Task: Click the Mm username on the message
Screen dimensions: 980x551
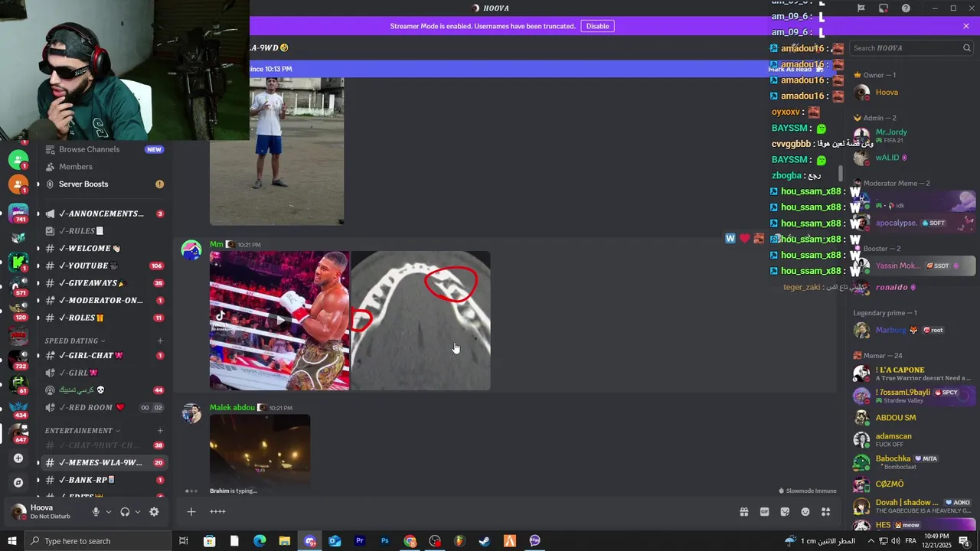Action: tap(216, 245)
